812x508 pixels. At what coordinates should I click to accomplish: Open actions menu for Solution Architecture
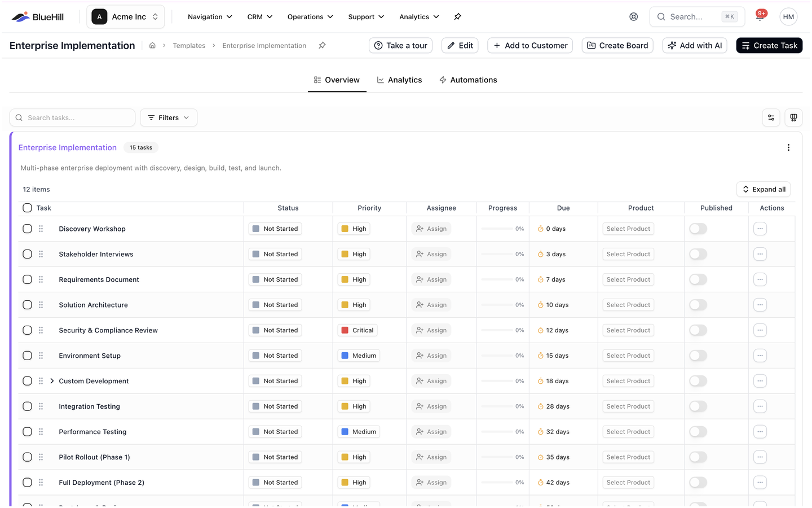(x=760, y=305)
